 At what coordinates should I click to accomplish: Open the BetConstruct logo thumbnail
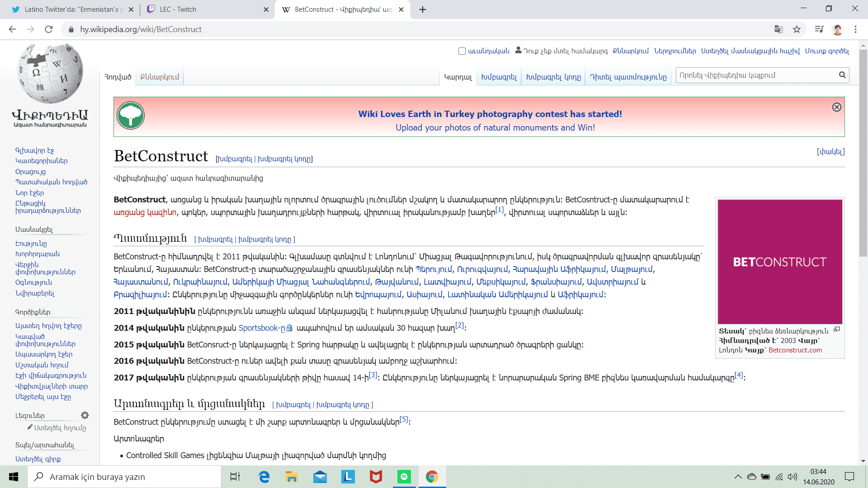click(x=780, y=262)
